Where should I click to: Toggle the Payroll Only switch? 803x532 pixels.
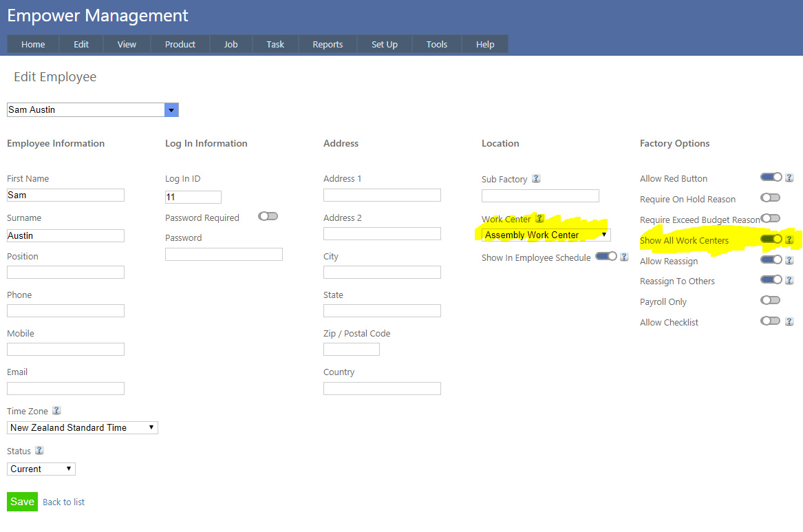(770, 301)
